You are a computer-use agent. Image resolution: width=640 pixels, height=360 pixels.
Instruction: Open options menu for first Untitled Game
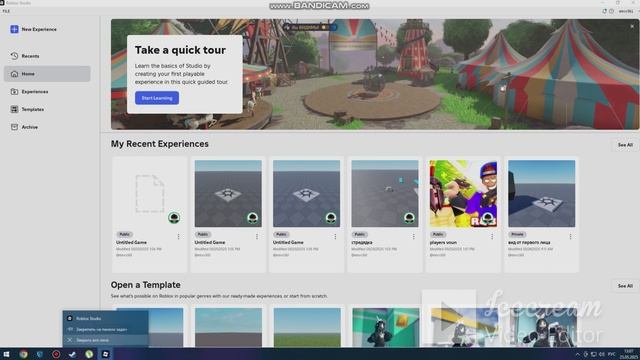click(x=178, y=236)
